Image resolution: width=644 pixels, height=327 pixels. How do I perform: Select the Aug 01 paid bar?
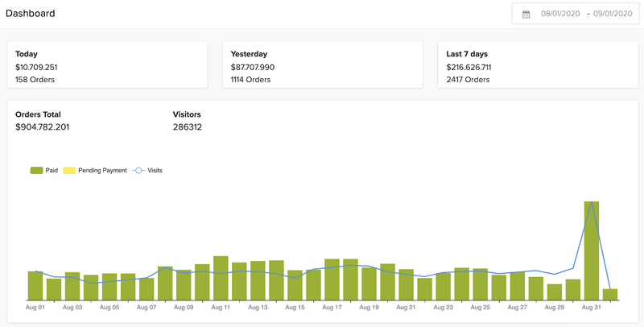[x=35, y=285]
